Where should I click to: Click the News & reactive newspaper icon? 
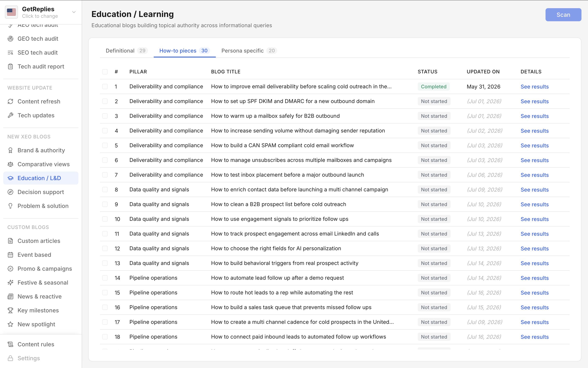10,296
